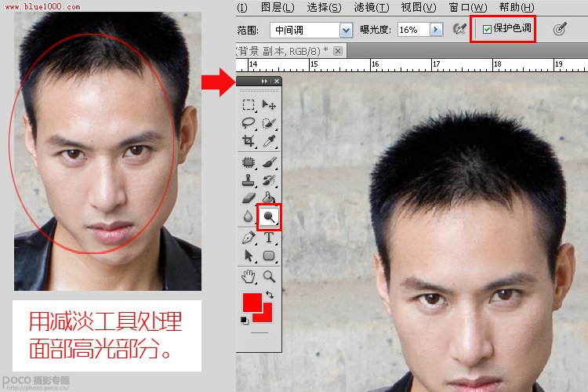Screen dimensions: 588x392
Task: Select the Brush tool
Action: (269, 162)
